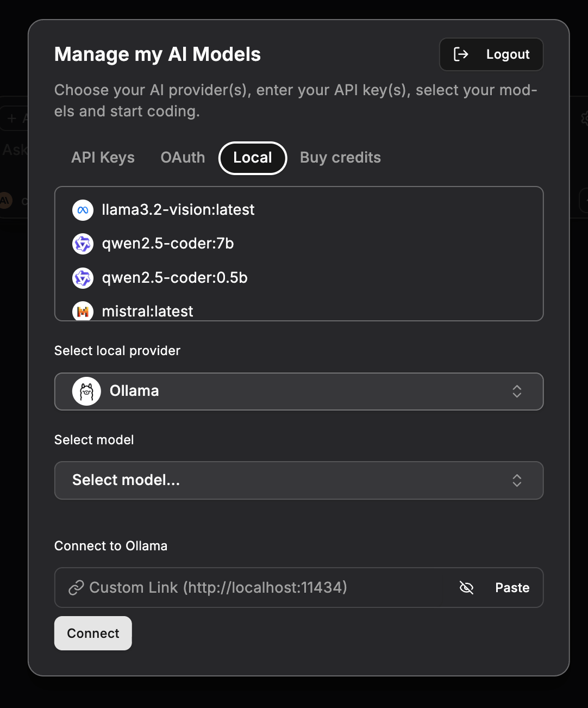This screenshot has height=708, width=588.
Task: Click the Meta icon beside llama3.2-vision:latest
Action: click(x=83, y=210)
